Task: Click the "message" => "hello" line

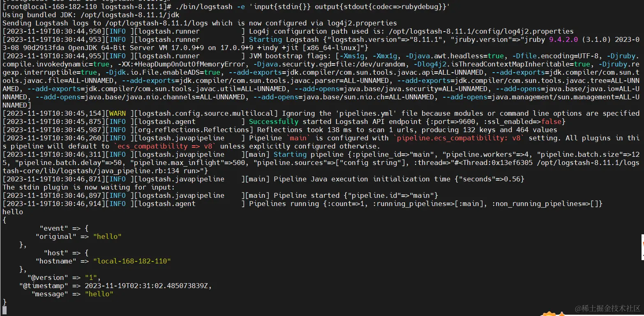Action: point(72,294)
